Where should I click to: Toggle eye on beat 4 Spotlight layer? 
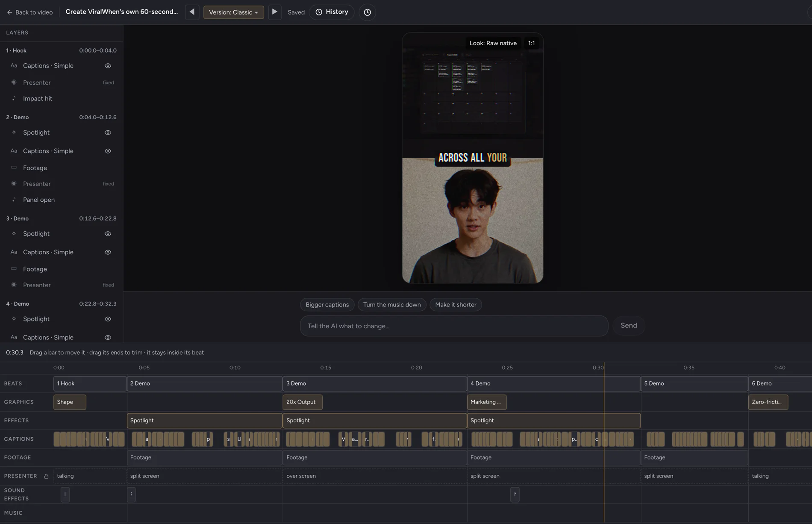[108, 319]
